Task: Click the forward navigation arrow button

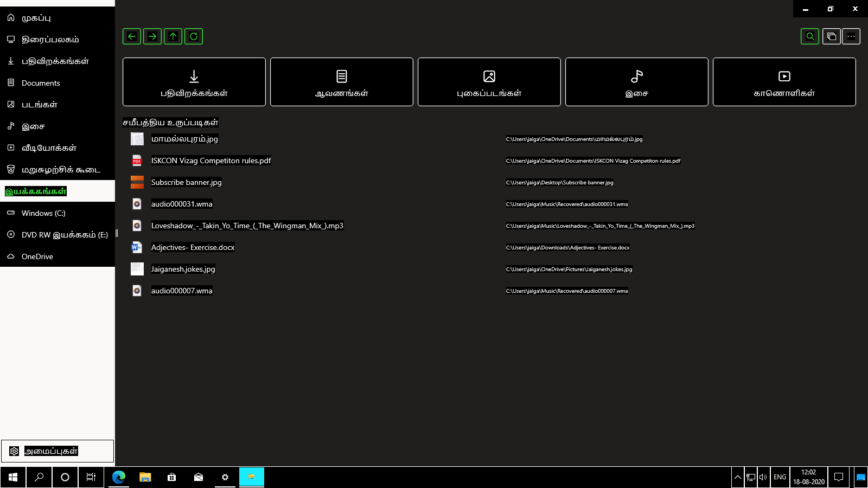Action: pos(152,36)
